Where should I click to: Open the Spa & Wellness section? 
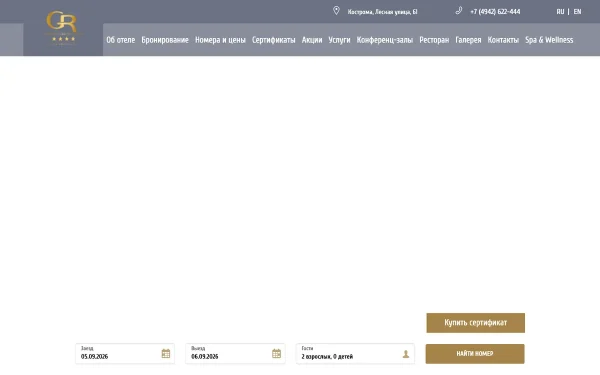(549, 40)
